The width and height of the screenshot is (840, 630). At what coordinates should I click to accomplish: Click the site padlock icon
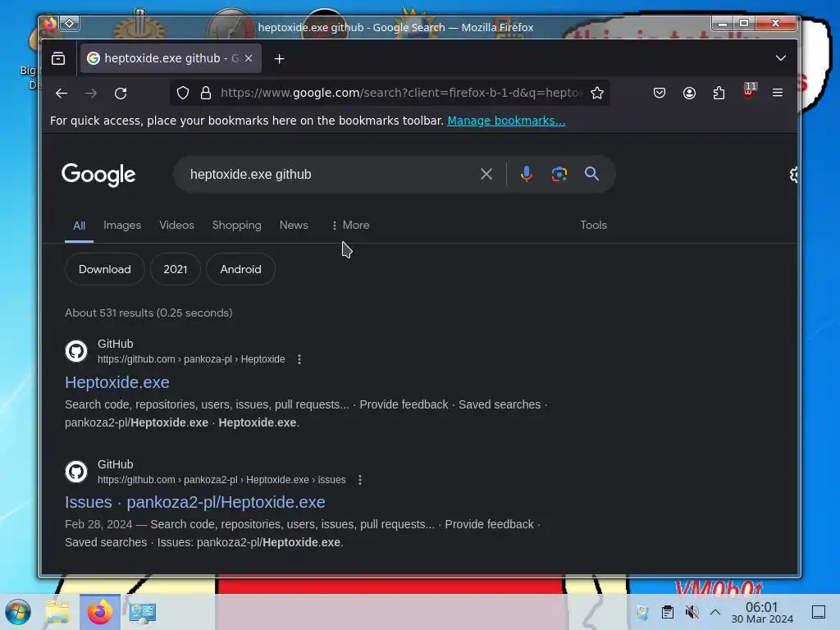(x=206, y=94)
